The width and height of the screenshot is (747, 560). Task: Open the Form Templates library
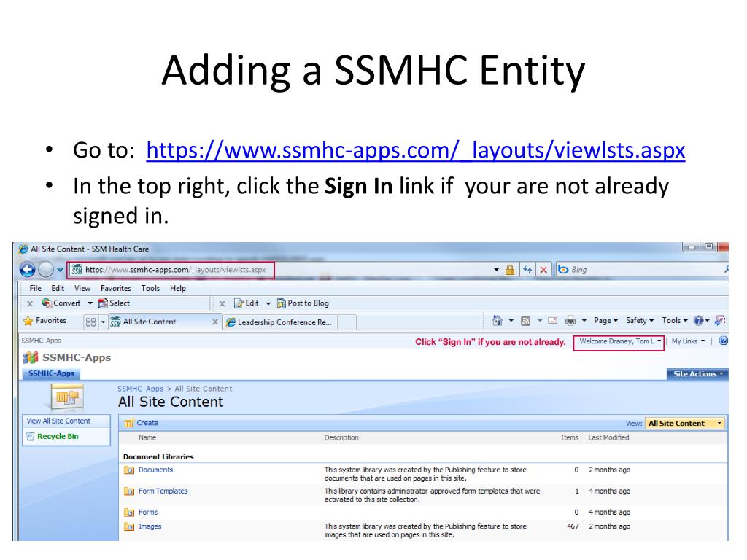tap(163, 491)
